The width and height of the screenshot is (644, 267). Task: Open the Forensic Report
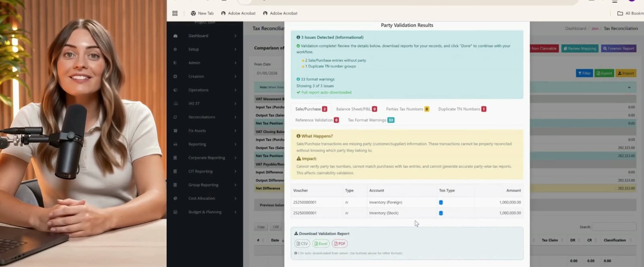tap(618, 49)
